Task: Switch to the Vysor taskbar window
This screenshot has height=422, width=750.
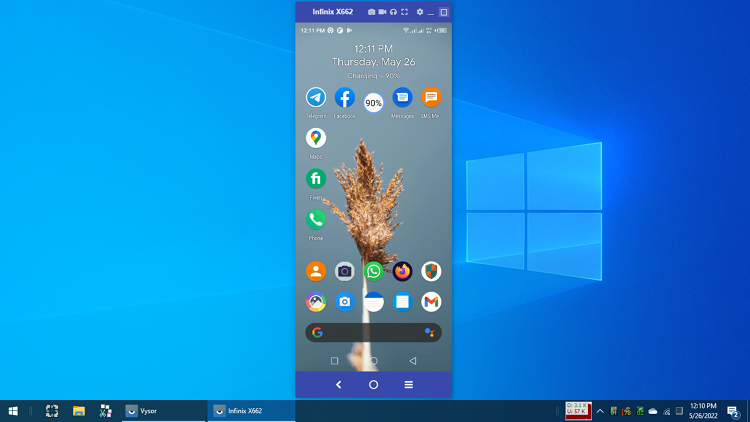Action: 164,411
